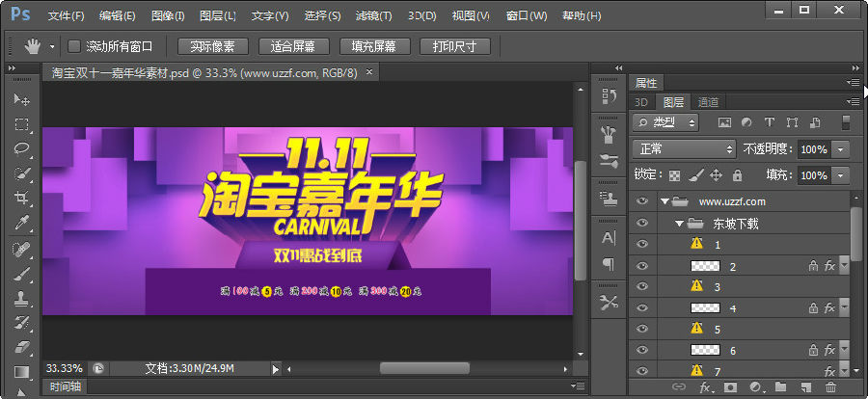
Task: Open the Brush presets panel icon
Action: pos(609,135)
